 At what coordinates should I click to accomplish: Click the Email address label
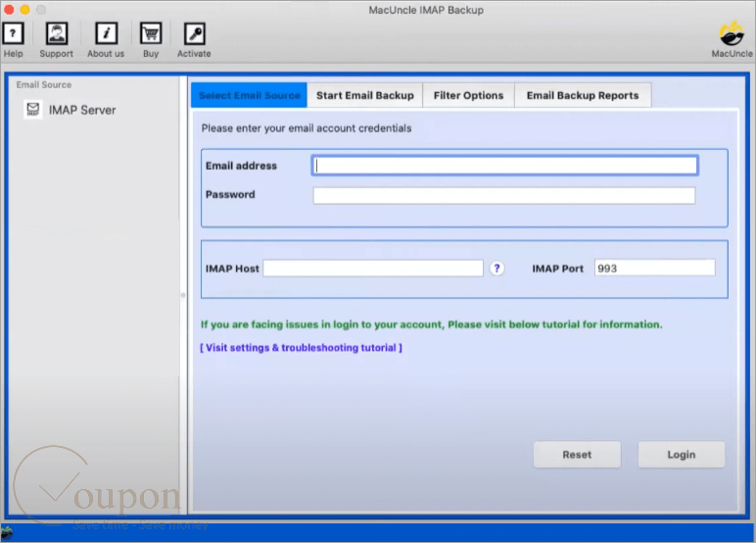pos(241,166)
